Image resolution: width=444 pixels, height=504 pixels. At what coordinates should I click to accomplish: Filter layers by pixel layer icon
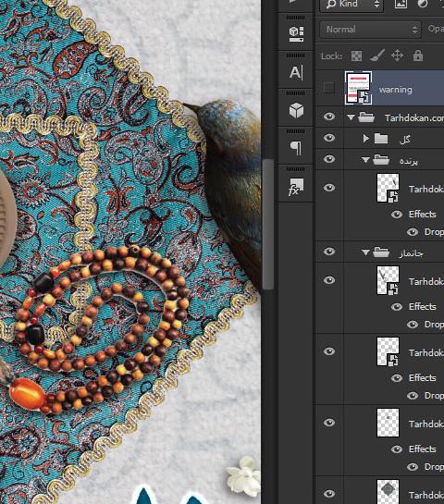(x=401, y=4)
